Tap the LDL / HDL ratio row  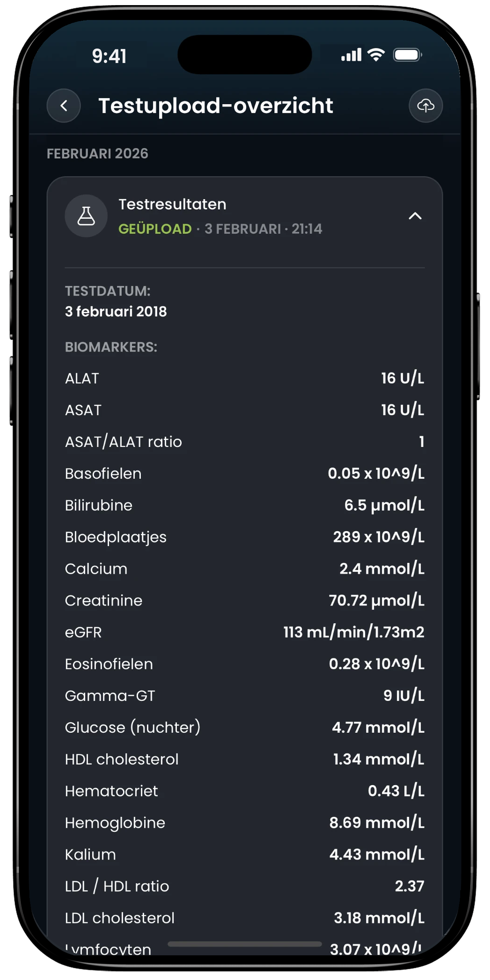coord(245,886)
